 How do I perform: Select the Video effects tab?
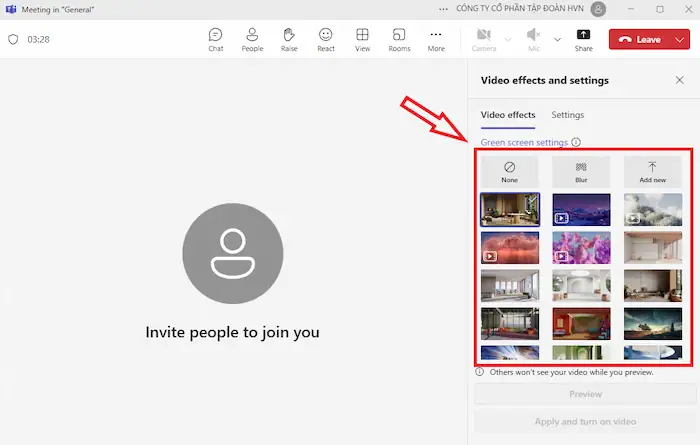pyautogui.click(x=508, y=115)
